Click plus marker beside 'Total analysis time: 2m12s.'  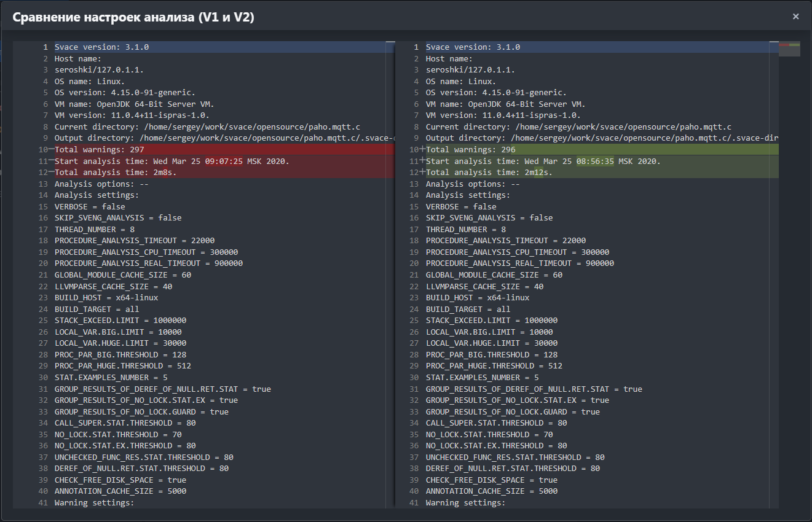(423, 173)
